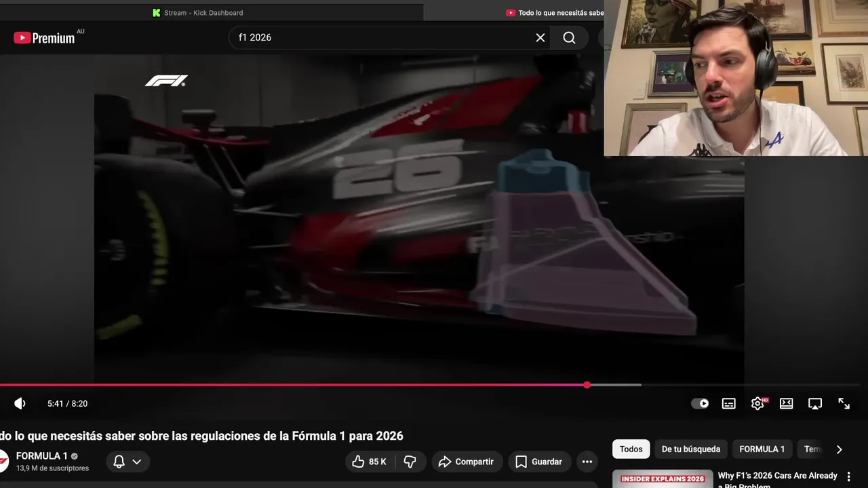Screen dimensions: 868x488
Task: Open the notification bell dropdown
Action: point(127,462)
